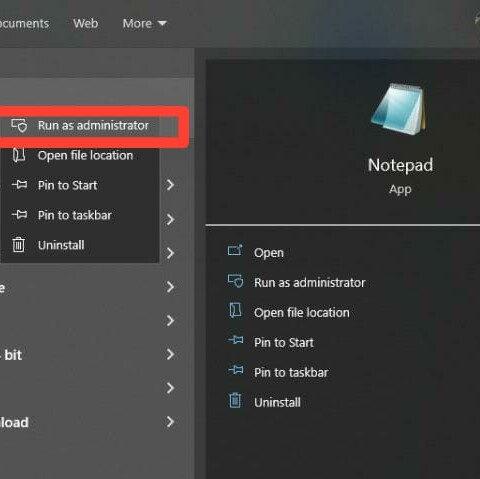Switch to the Documents search tab
The image size is (480, 479).
point(24,24)
